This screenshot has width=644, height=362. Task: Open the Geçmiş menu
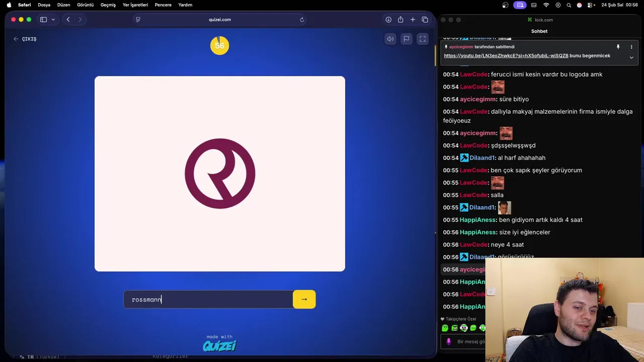(x=108, y=5)
